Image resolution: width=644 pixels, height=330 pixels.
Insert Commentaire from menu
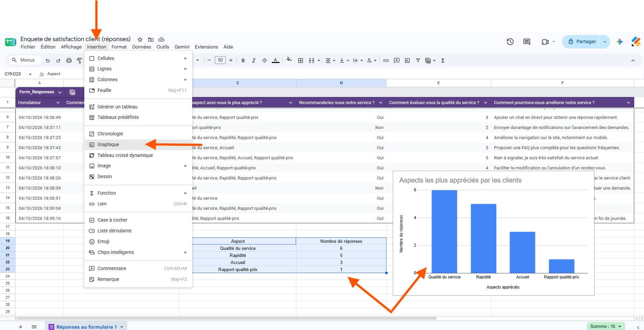(x=138, y=268)
